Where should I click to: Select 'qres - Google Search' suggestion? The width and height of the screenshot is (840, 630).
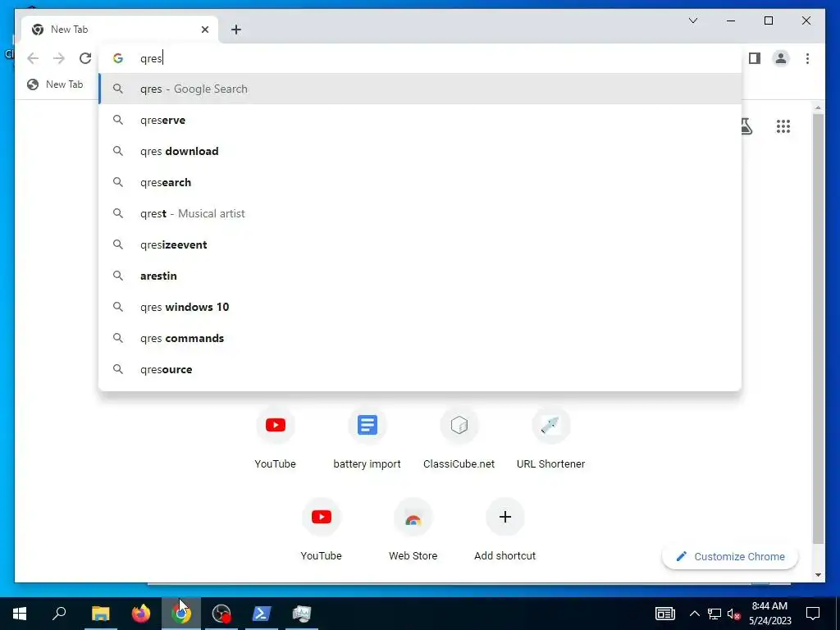[421, 89]
